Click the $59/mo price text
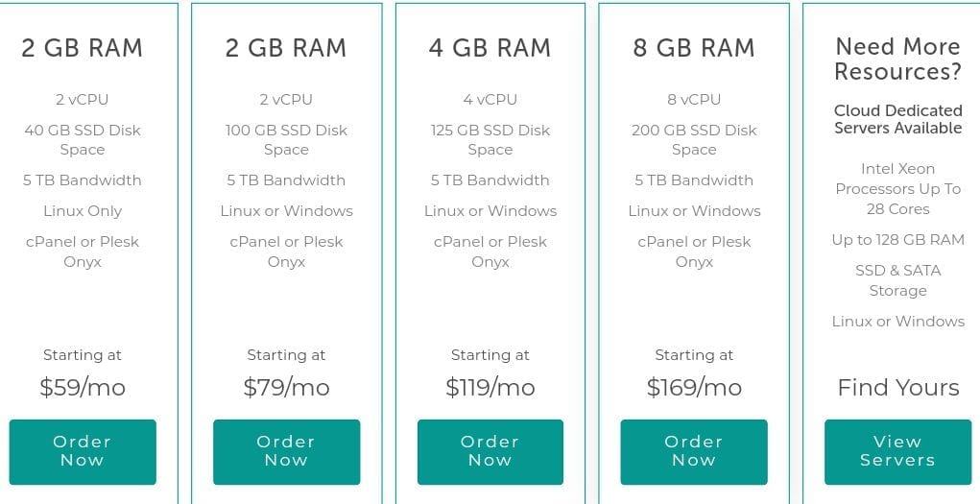Screen dimensions: 980x504 [x=83, y=387]
